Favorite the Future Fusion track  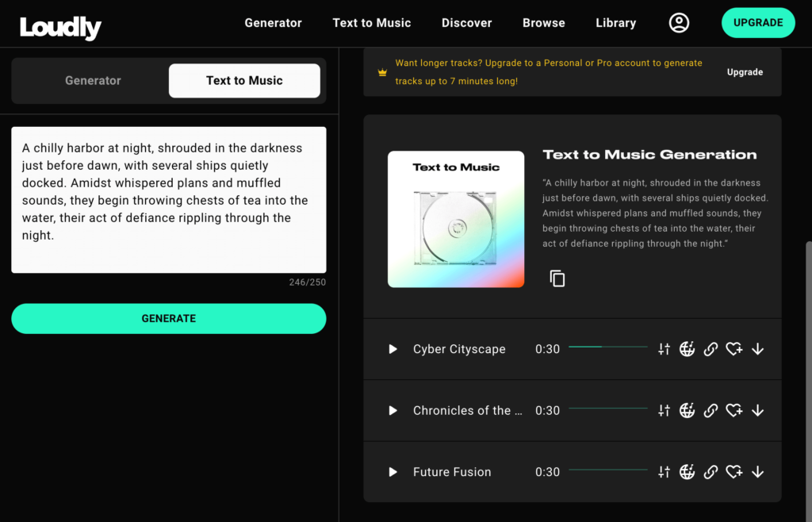[x=734, y=471]
